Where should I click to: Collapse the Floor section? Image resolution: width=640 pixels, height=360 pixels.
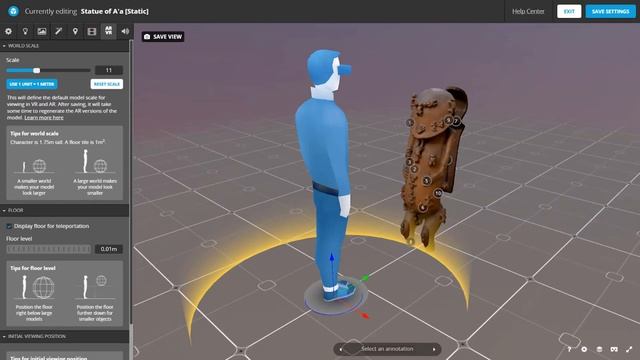(x=64, y=210)
